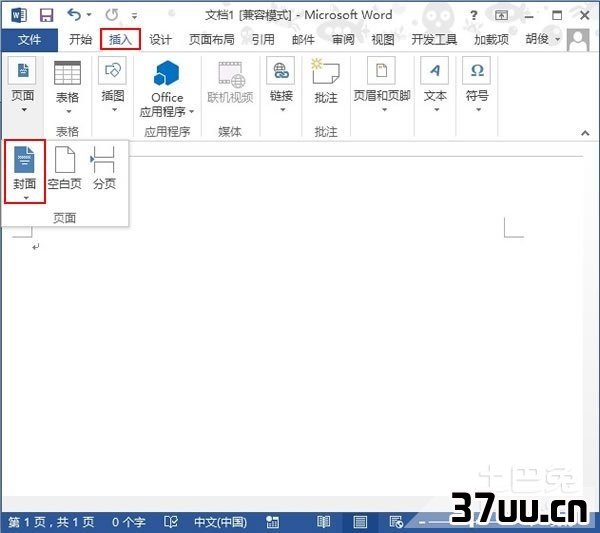Viewport: 600px width, 533px height.
Task: Open the undo history dropdown arrow
Action: point(89,15)
